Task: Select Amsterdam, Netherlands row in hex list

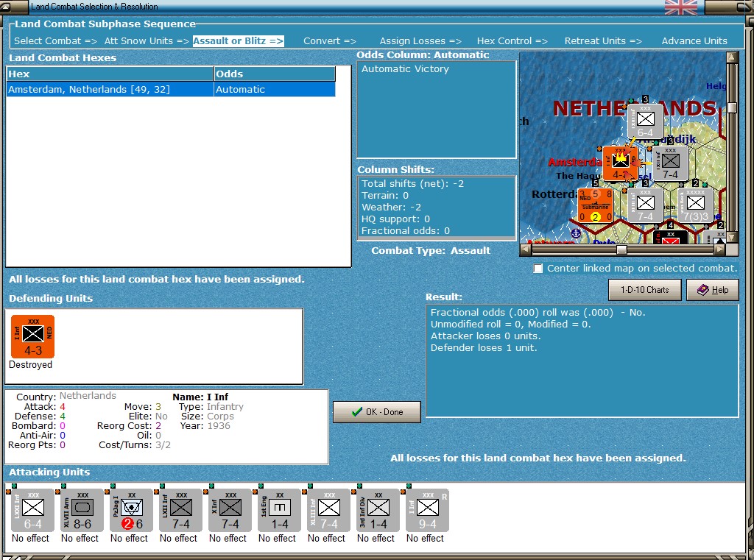Action: [171, 89]
